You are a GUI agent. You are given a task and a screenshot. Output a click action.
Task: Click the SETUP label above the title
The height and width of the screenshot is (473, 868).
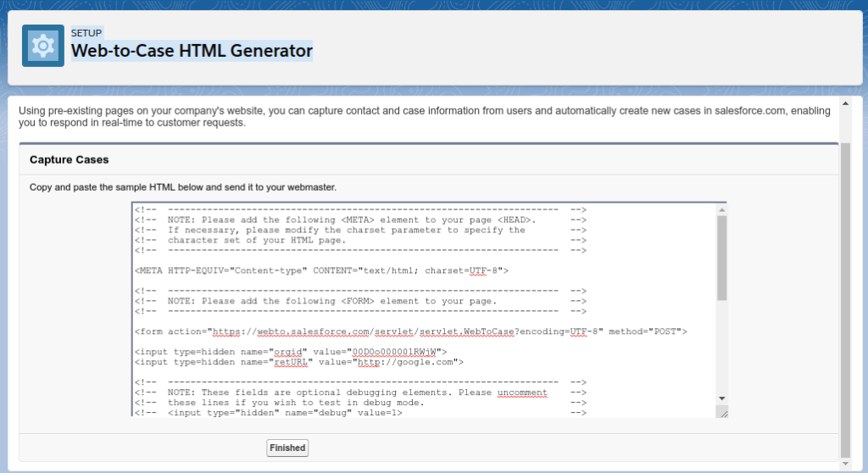coord(86,33)
